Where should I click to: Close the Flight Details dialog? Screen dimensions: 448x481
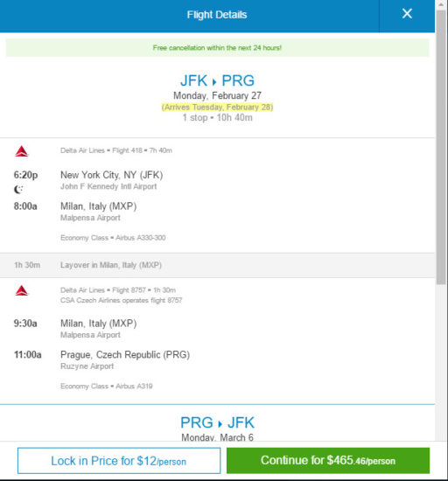tap(407, 13)
